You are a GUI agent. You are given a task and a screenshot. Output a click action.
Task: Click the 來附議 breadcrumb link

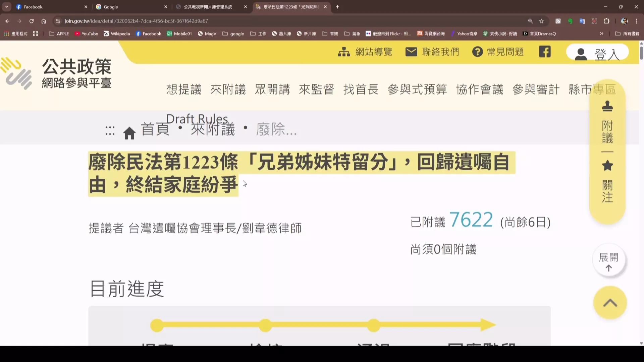tap(213, 130)
